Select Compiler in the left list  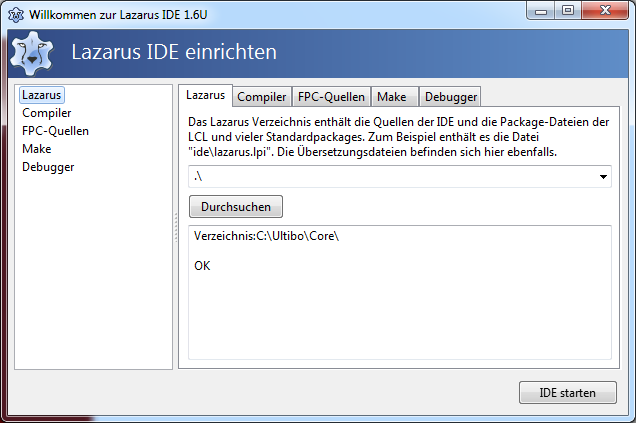(x=47, y=113)
